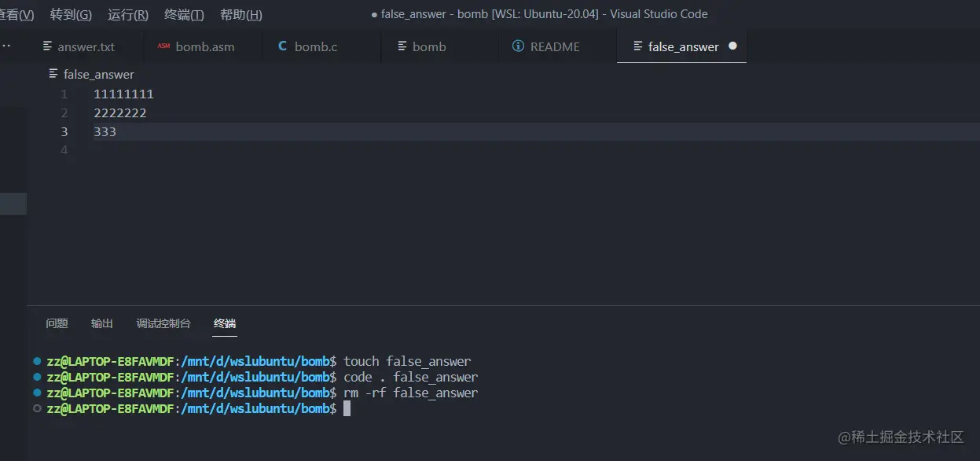The width and height of the screenshot is (980, 461).
Task: Open the 转到(G) menu
Action: (x=71, y=15)
